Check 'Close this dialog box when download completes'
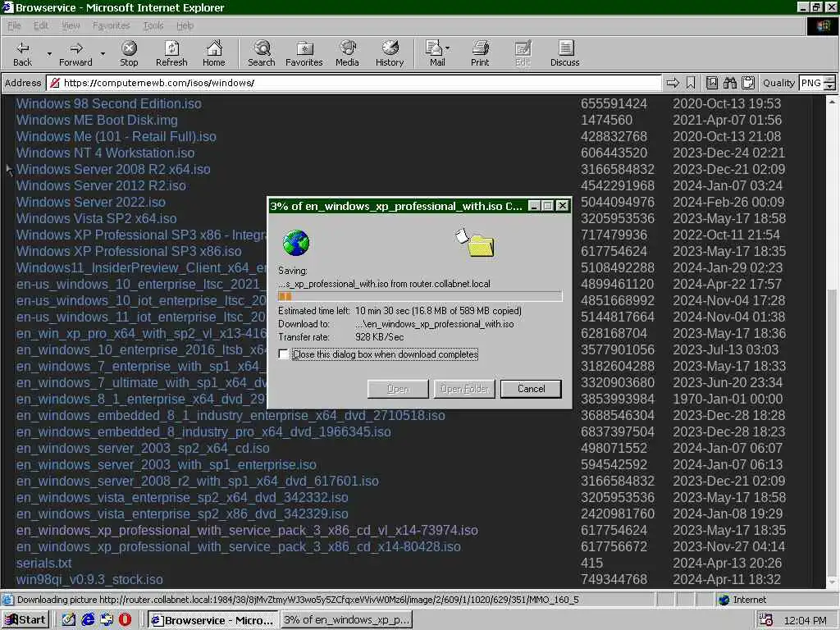840x630 pixels. (x=283, y=354)
